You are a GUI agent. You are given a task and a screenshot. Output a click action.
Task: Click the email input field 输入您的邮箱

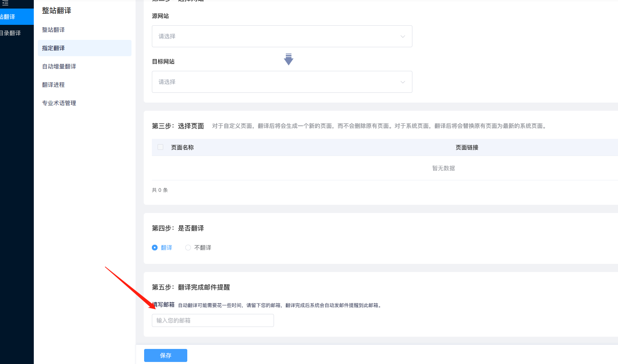pos(212,320)
